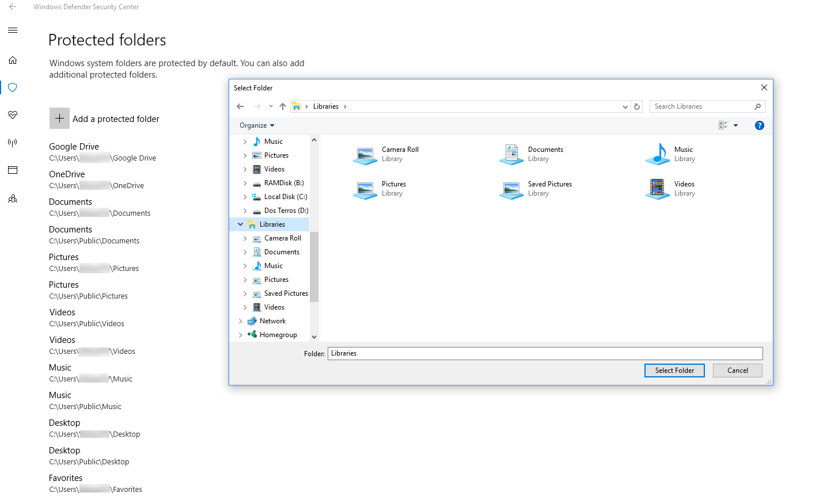The height and width of the screenshot is (504, 827).
Task: Select C:\Users\Public\Documents folder entry
Action: [x=94, y=235]
